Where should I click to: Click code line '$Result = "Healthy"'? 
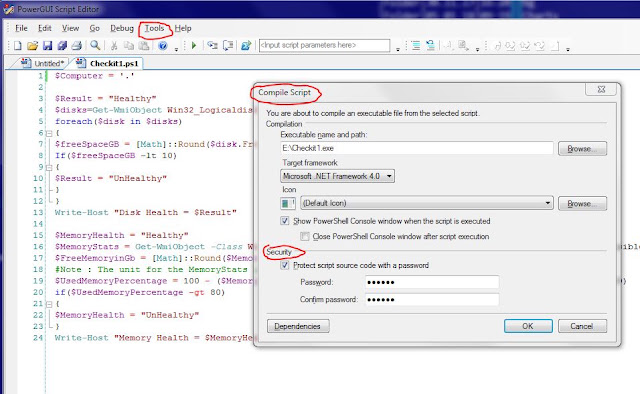point(106,98)
